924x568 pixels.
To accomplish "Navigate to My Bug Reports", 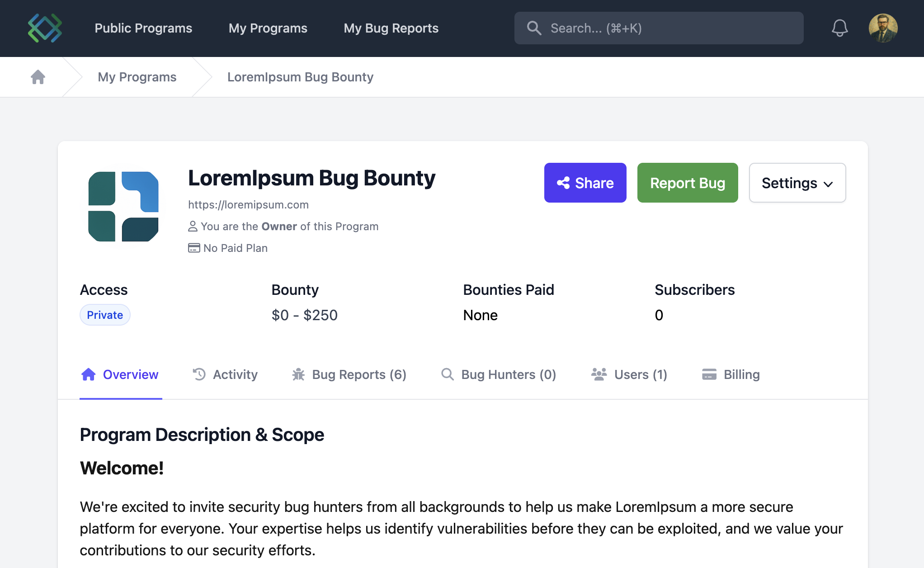I will click(x=391, y=28).
